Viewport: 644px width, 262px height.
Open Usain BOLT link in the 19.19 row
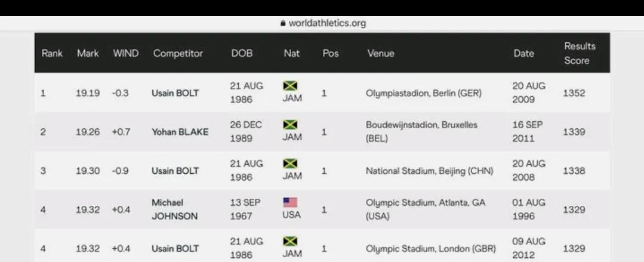tap(176, 93)
